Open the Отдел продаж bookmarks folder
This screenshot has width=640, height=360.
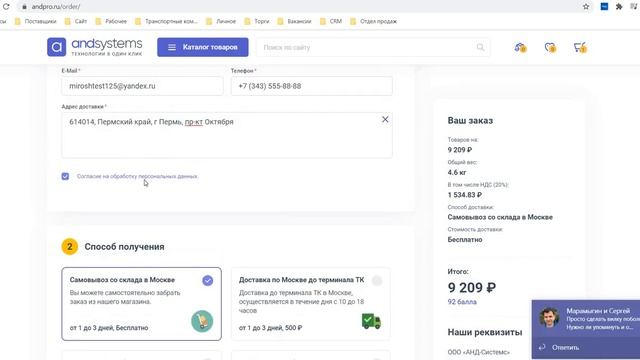pyautogui.click(x=373, y=21)
